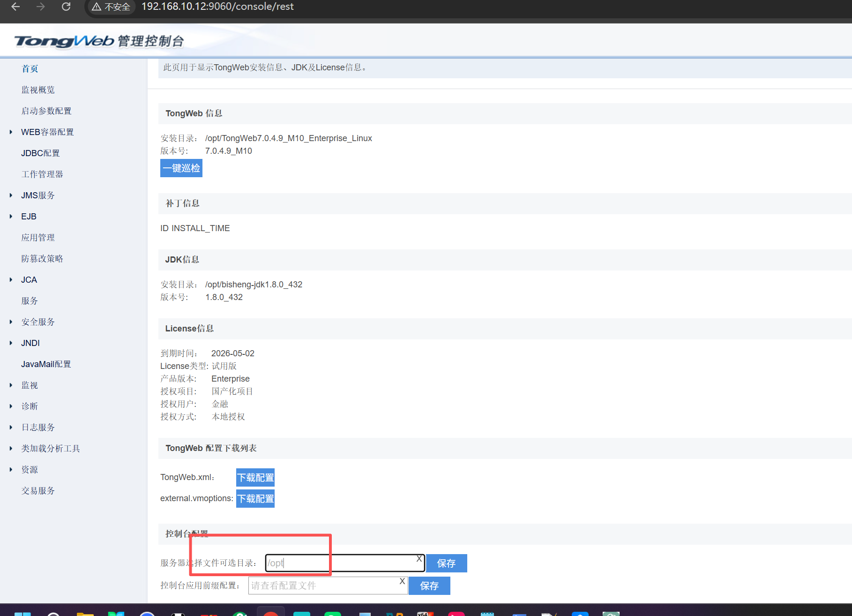Click the 授权用户 value 金融
The image size is (852, 616).
click(220, 404)
